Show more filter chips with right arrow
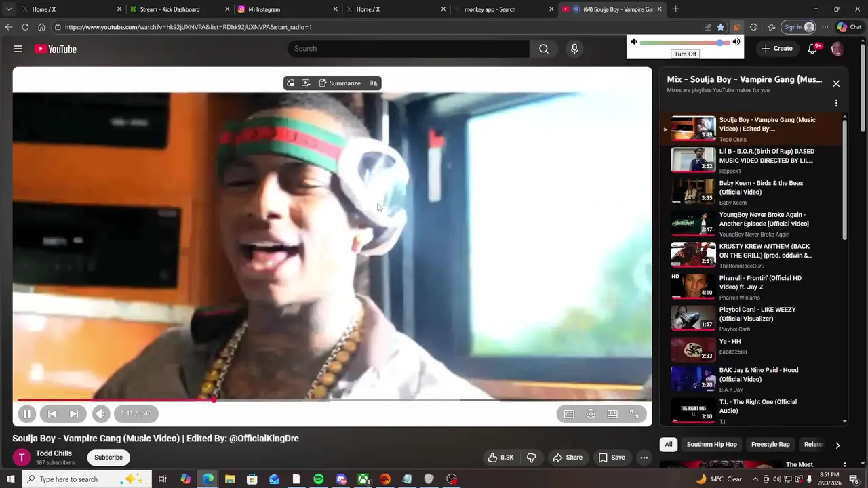The width and height of the screenshot is (868, 488). click(x=837, y=445)
